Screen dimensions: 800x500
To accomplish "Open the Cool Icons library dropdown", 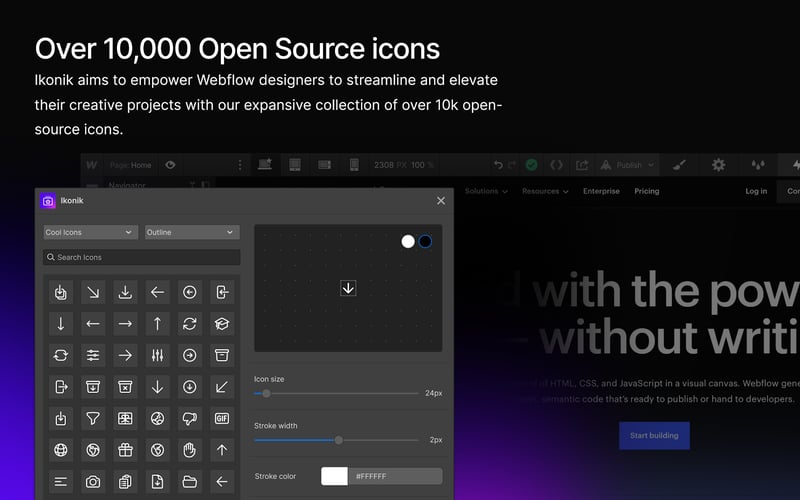I will point(90,232).
